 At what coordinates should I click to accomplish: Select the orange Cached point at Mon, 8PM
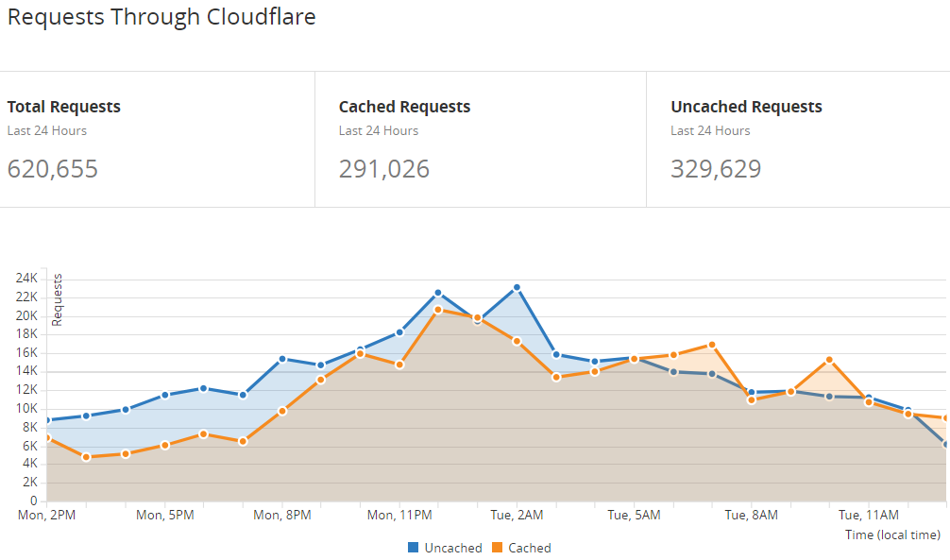point(282,411)
